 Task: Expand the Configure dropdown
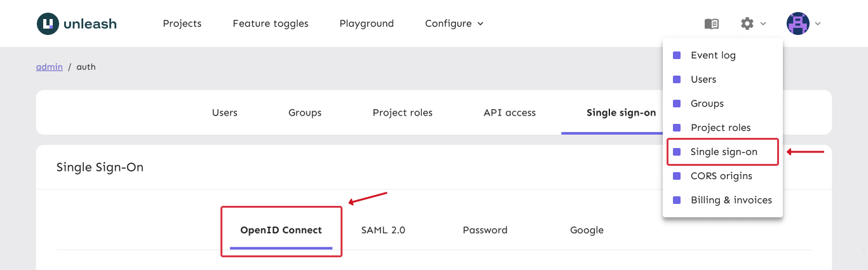tap(454, 24)
